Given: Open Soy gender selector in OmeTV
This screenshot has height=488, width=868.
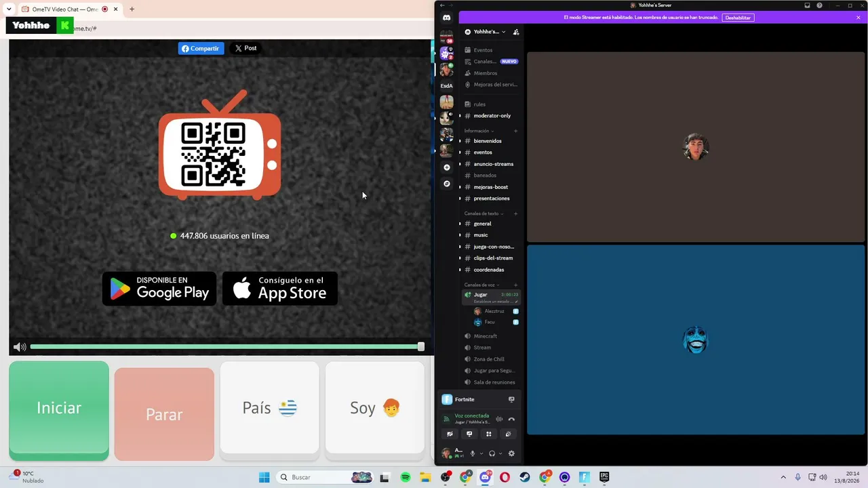Looking at the screenshot, I should click(374, 407).
